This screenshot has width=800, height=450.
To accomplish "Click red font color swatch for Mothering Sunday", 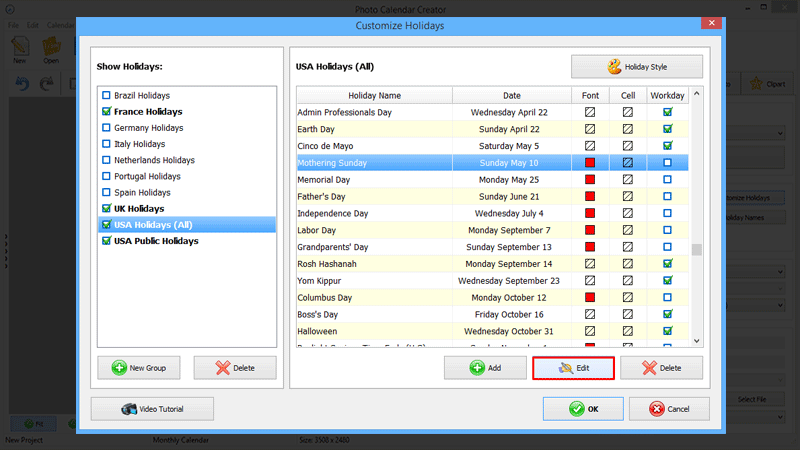I will (x=590, y=163).
